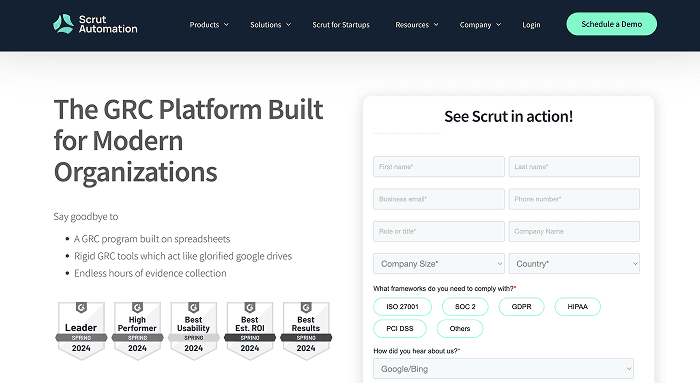Image resolution: width=700 pixels, height=383 pixels.
Task: Select the Phone number field
Action: (574, 199)
